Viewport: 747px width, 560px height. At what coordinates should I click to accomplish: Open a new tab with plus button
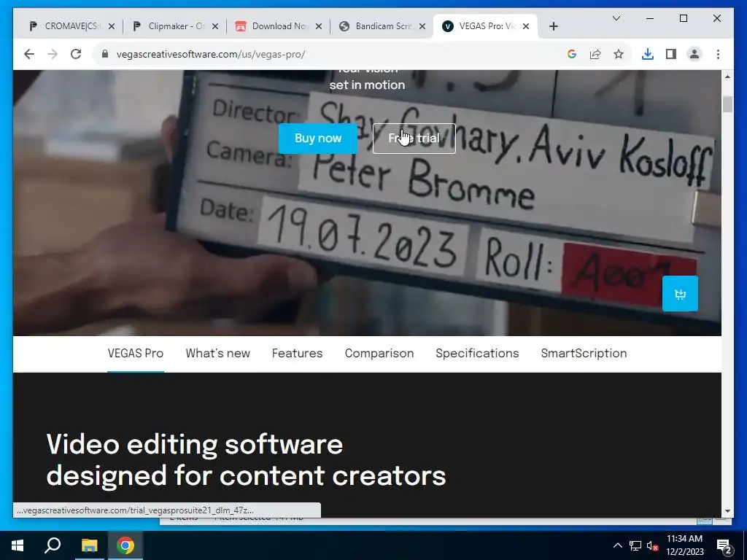point(553,26)
